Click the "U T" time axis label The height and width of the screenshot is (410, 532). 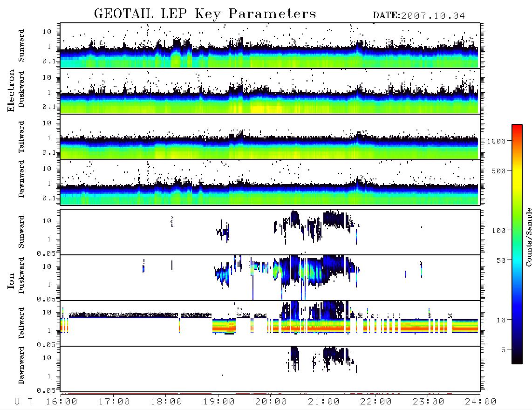[x=24, y=402]
